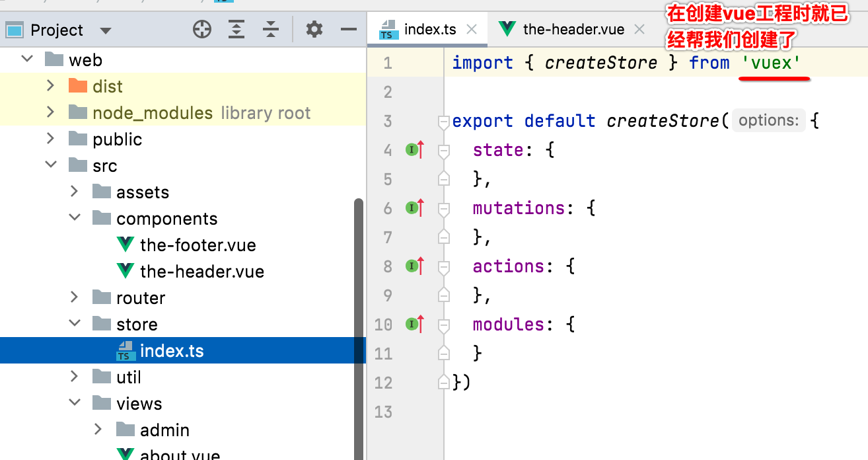Open the Project view dropdown arrow
868x460 pixels.
(105, 30)
